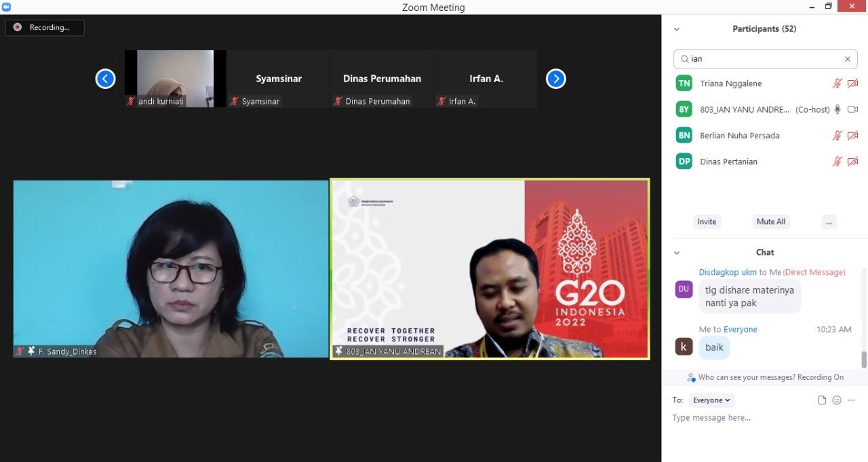Image resolution: width=868 pixels, height=462 pixels.
Task: Collapse the Participants panel
Action: pos(676,29)
